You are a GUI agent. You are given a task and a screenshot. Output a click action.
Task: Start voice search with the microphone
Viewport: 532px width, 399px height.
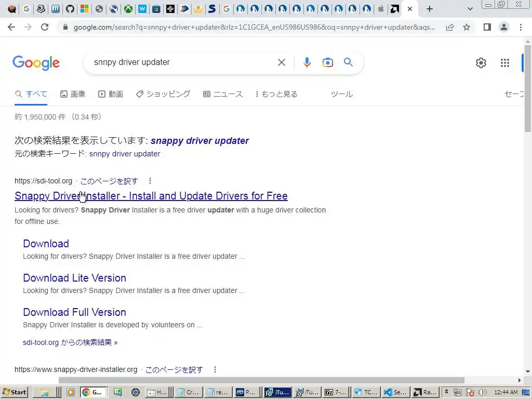[x=307, y=62]
